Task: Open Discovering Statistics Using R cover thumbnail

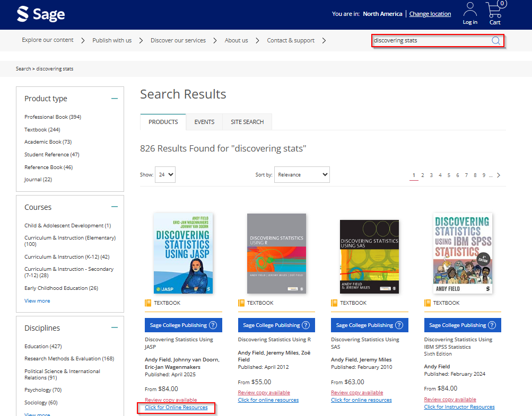Action: [276, 253]
